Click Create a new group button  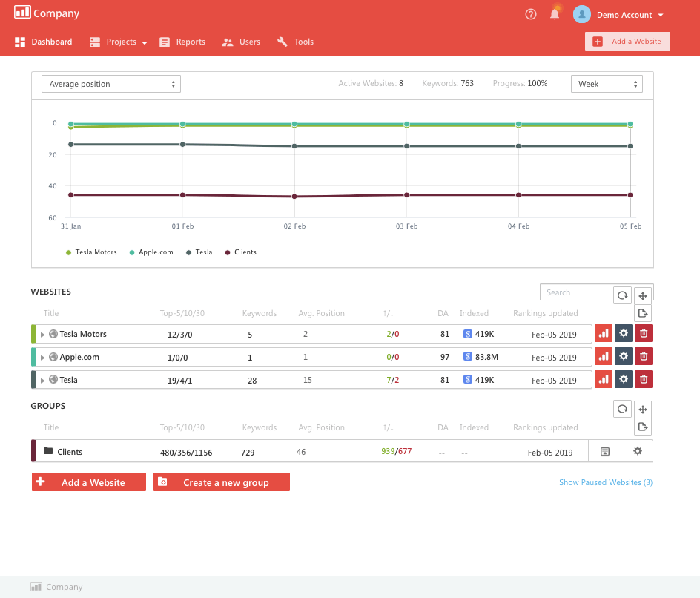pos(222,482)
